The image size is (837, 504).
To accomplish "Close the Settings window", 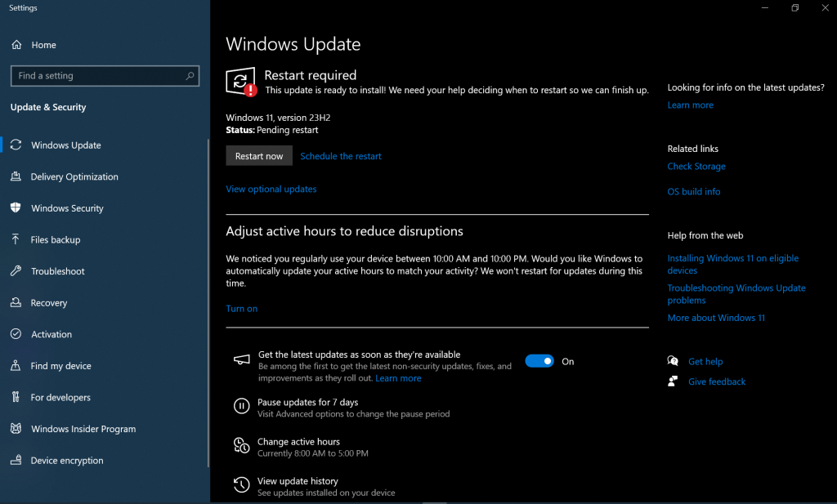I will click(825, 7).
